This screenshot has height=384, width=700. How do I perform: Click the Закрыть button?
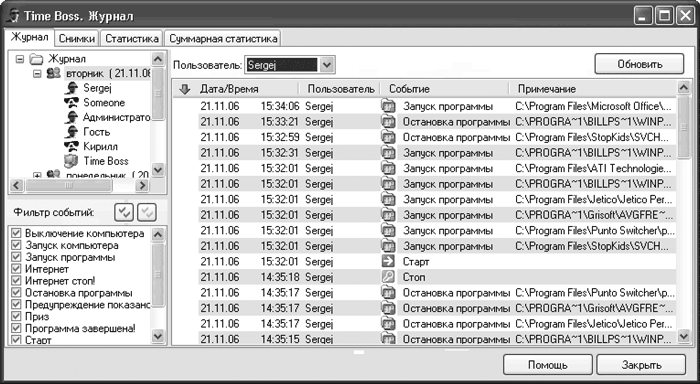641,365
